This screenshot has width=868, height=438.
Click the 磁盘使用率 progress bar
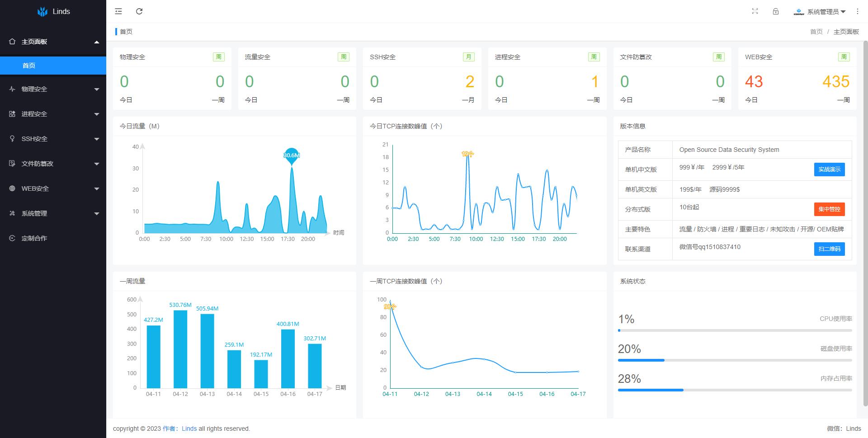pyautogui.click(x=735, y=360)
